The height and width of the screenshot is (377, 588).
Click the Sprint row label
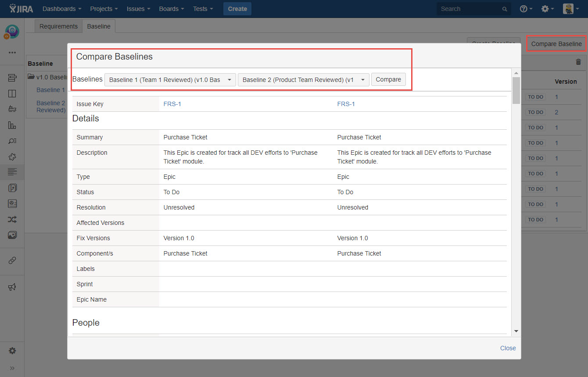click(x=85, y=284)
